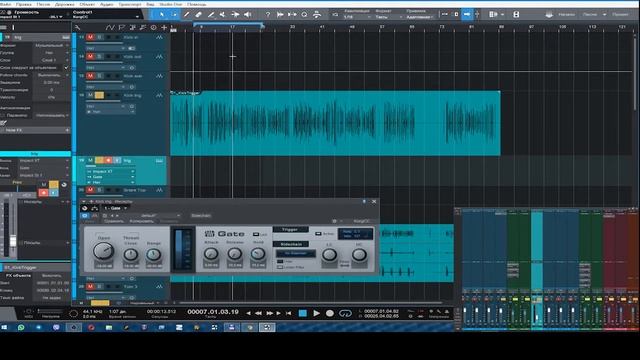Click the question mark help icon

point(268,14)
